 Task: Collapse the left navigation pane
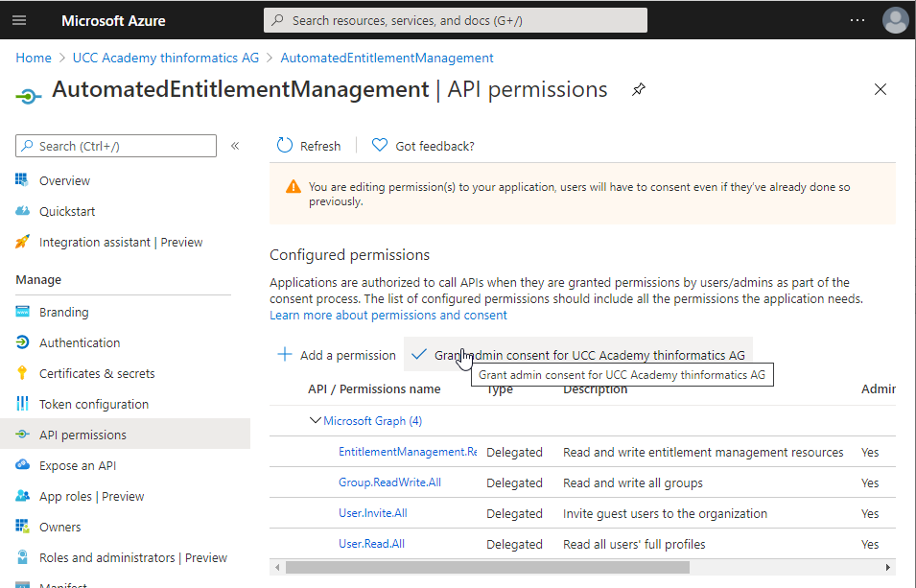click(x=235, y=146)
